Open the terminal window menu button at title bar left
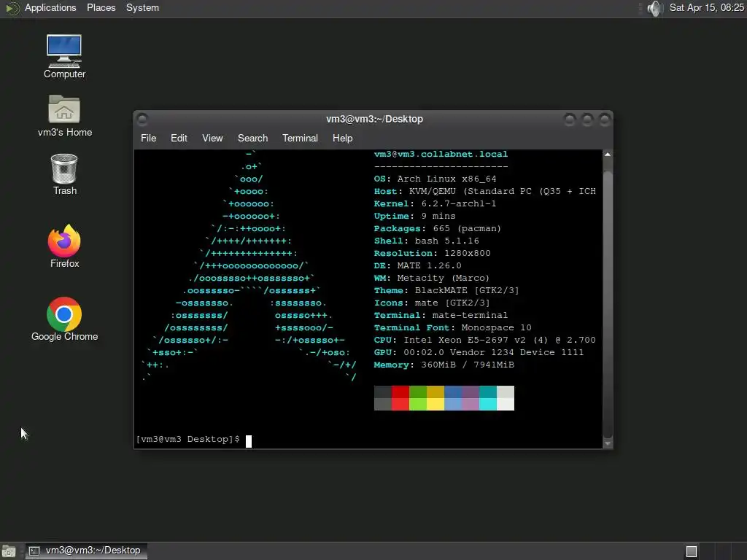Viewport: 747px width, 560px height. point(142,119)
